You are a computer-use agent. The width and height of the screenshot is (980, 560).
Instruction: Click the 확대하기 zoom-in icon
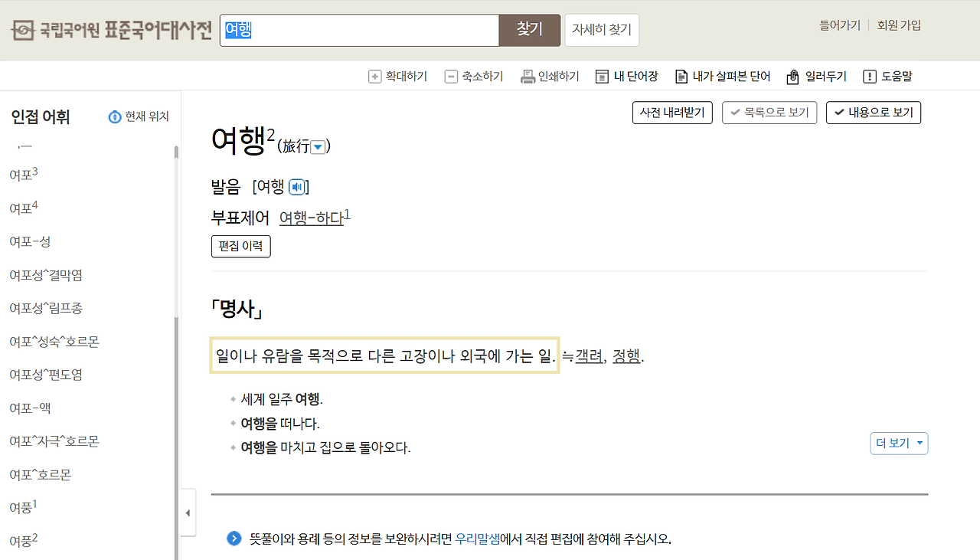[x=374, y=76]
